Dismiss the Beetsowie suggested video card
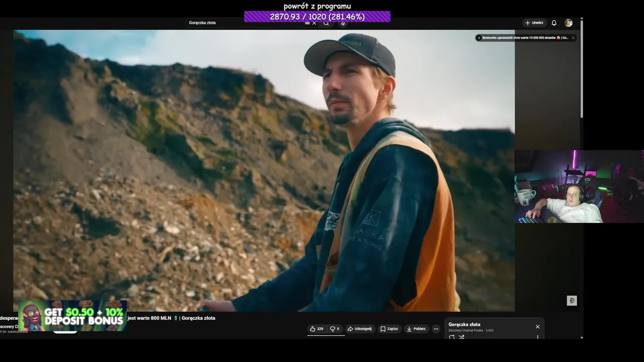 [x=573, y=38]
